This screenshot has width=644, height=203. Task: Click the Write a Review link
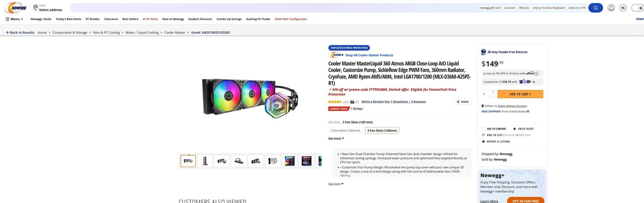pyautogui.click(x=372, y=102)
